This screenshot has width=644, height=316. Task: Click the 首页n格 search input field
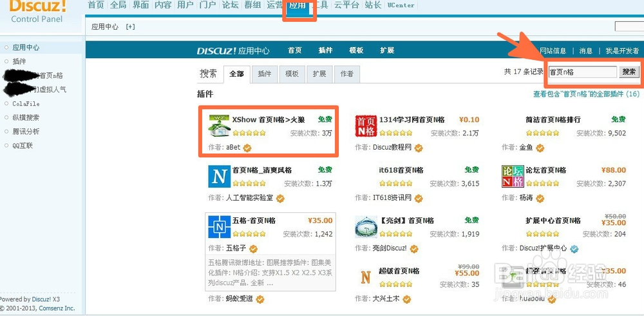pos(582,72)
